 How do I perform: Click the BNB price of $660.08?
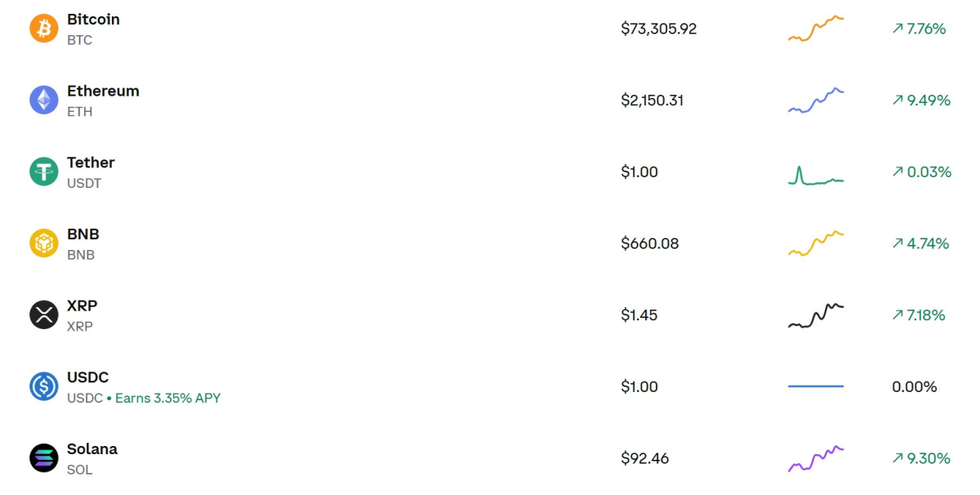[x=649, y=243]
